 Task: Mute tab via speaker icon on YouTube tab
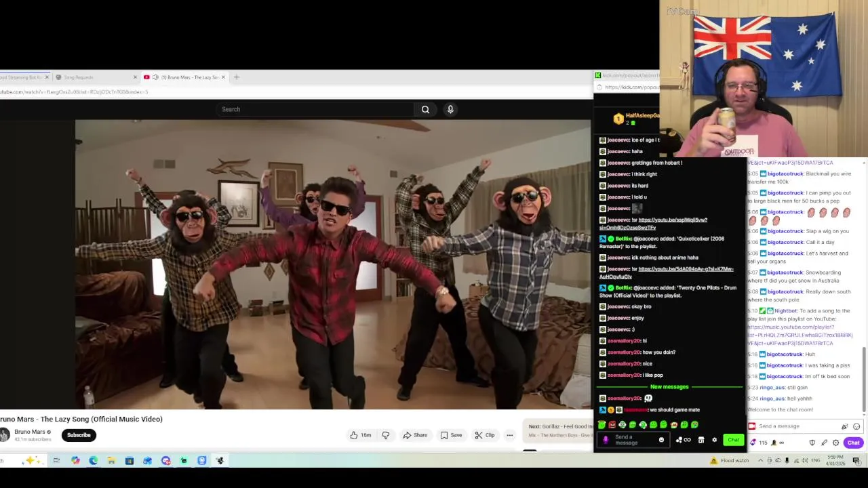coord(155,77)
